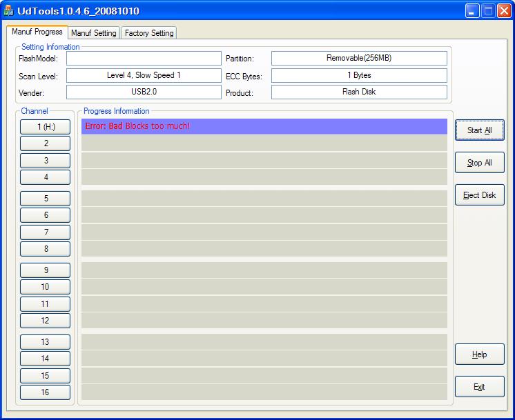Click channel 2 button
The width and height of the screenshot is (515, 420).
click(46, 143)
